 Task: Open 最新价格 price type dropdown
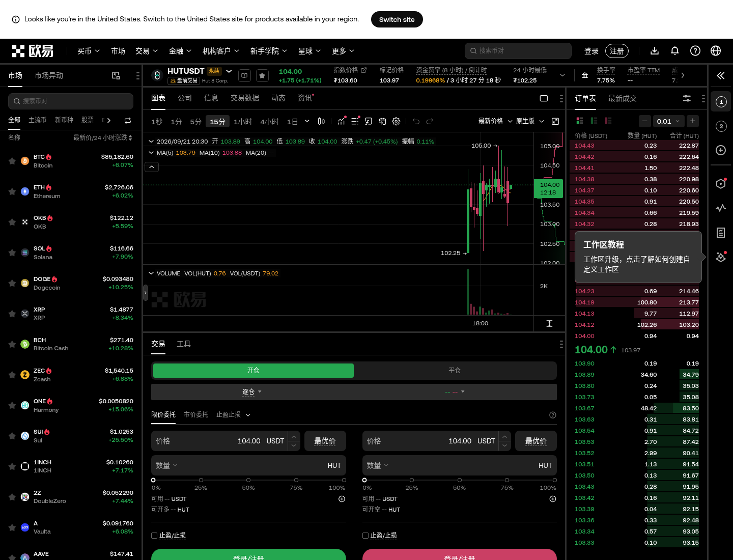(495, 121)
